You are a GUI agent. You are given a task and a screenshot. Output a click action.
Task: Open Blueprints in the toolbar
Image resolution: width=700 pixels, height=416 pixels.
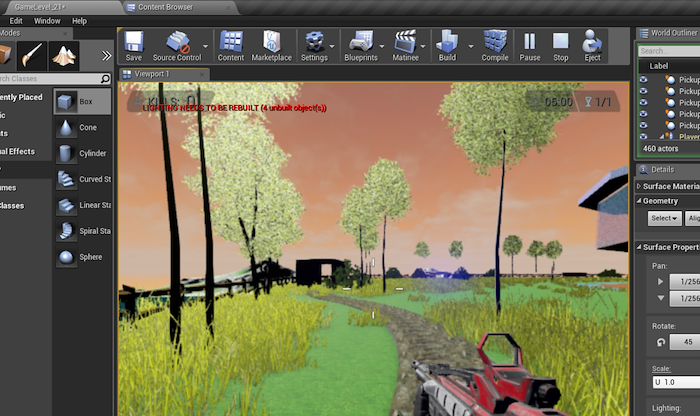pos(361,46)
